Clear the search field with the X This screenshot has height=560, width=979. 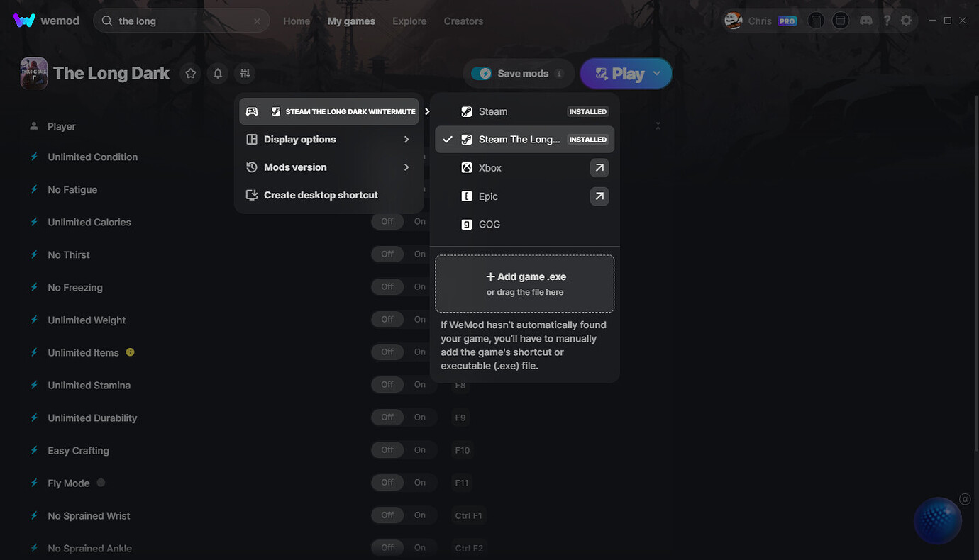(257, 21)
